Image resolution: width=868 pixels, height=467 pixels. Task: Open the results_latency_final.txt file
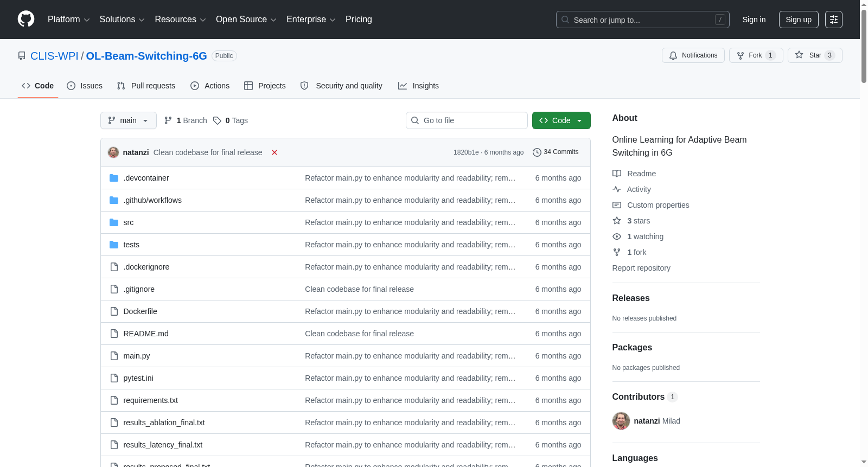coord(163,445)
